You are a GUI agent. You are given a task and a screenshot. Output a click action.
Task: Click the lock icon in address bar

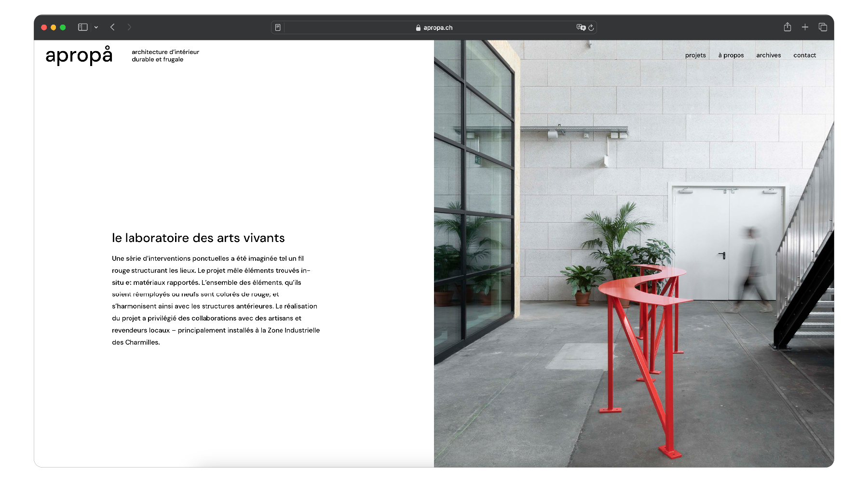[418, 28]
